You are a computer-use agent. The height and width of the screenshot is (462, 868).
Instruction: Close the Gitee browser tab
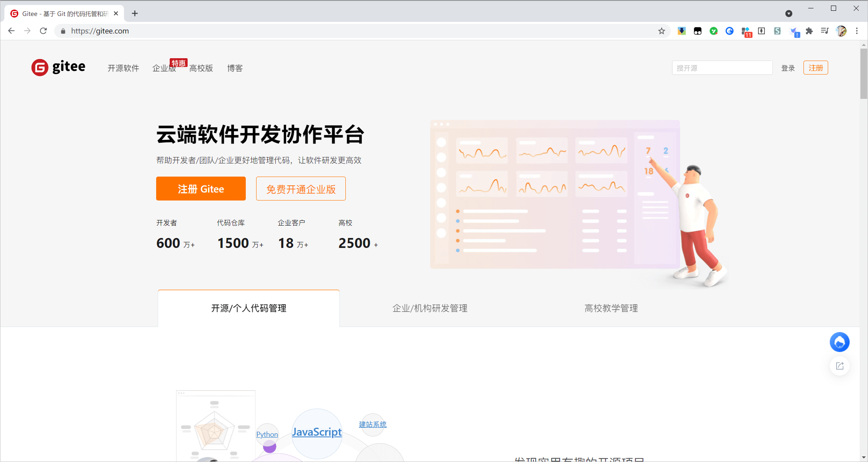coord(116,14)
